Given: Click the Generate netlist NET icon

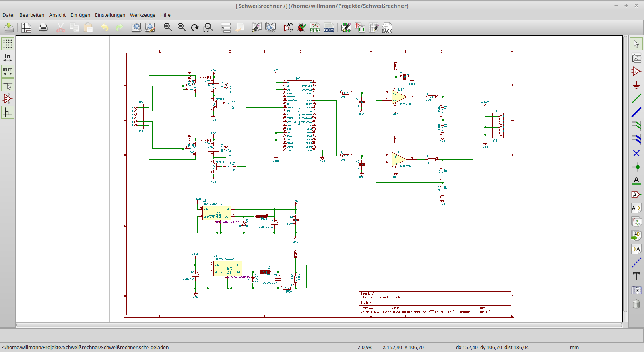Looking at the screenshot, I should pyautogui.click(x=315, y=27).
